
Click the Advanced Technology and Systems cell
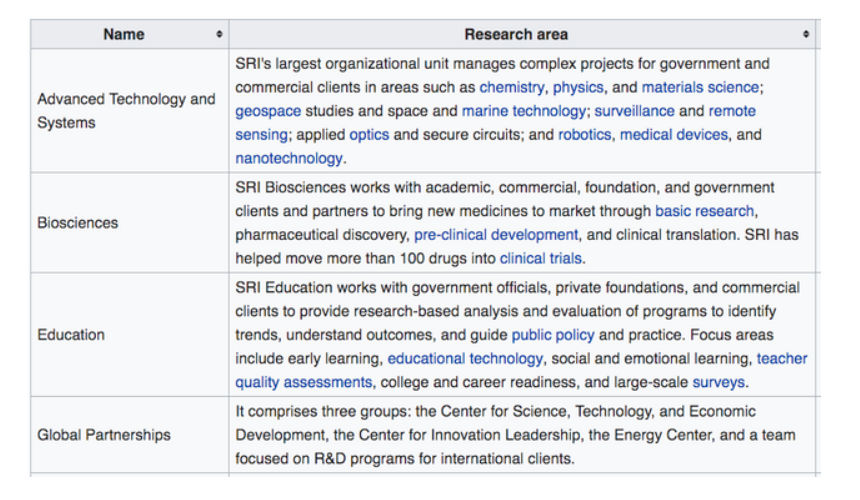(130, 111)
